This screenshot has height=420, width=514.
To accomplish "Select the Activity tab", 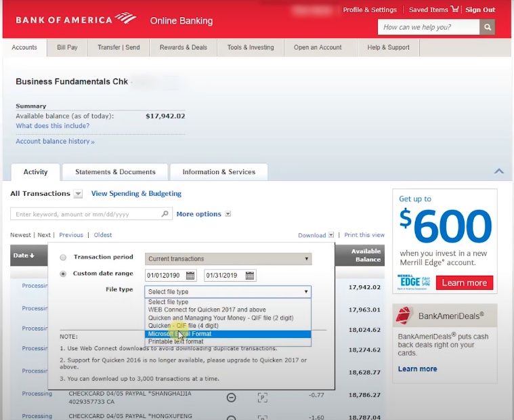I will point(35,172).
